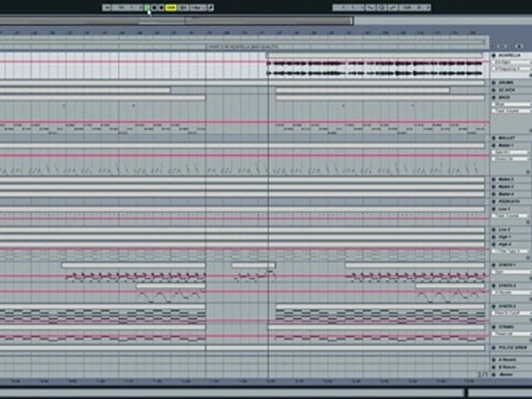532x399 pixels.
Task: Open BASS track control chooser
Action: click(511, 111)
